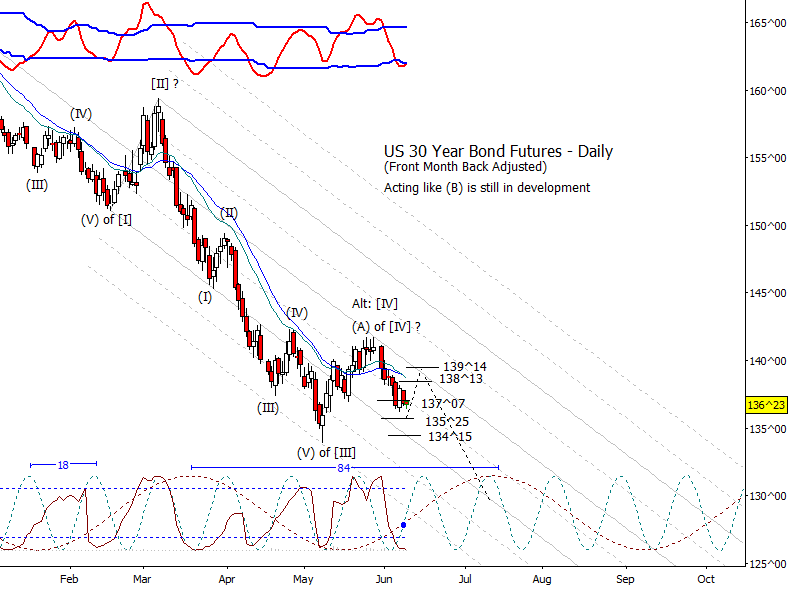
Task: Click the 'US 30 Year Bond Futures - Daily' title
Action: click(x=498, y=151)
